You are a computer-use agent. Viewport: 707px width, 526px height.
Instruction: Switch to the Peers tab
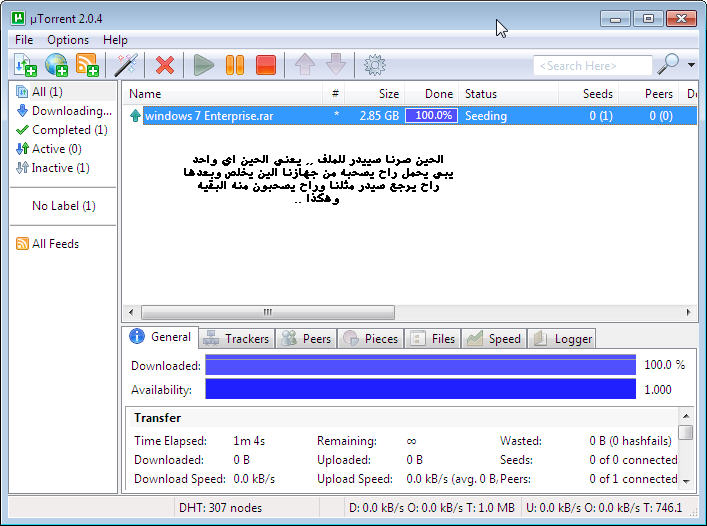click(306, 338)
